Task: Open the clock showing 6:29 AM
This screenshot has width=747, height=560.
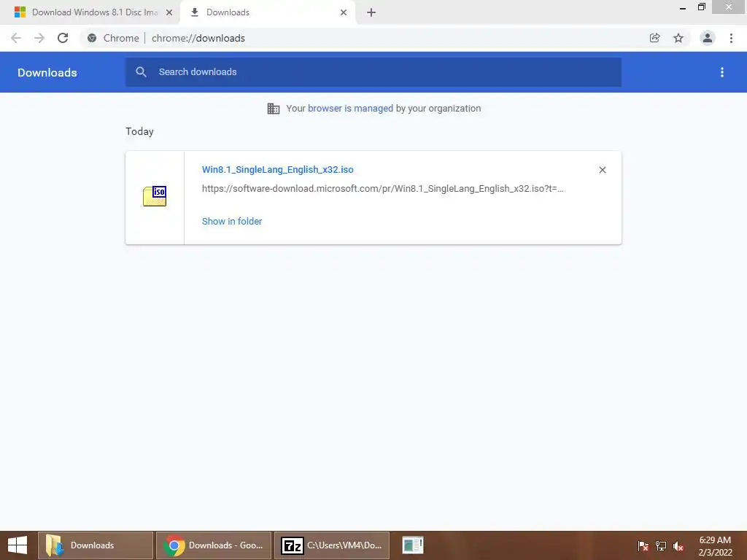Action: click(x=715, y=545)
